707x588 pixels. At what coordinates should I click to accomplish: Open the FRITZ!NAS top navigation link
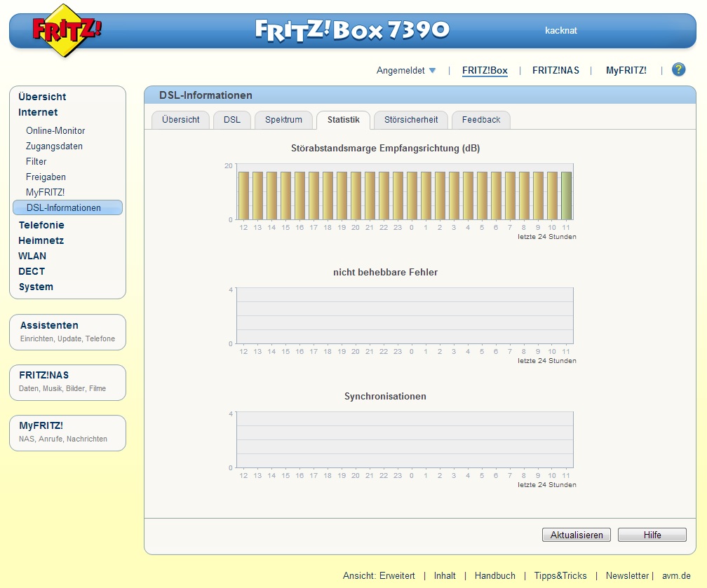pos(555,70)
